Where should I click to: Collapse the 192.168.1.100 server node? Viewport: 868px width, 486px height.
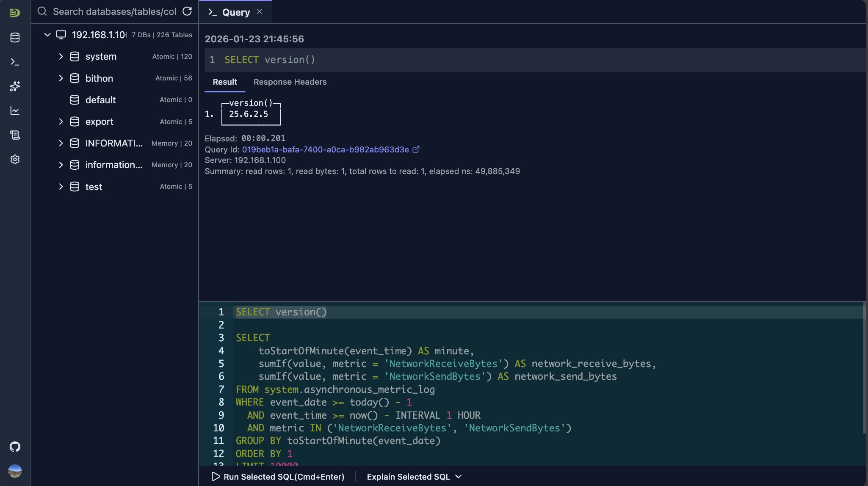47,35
